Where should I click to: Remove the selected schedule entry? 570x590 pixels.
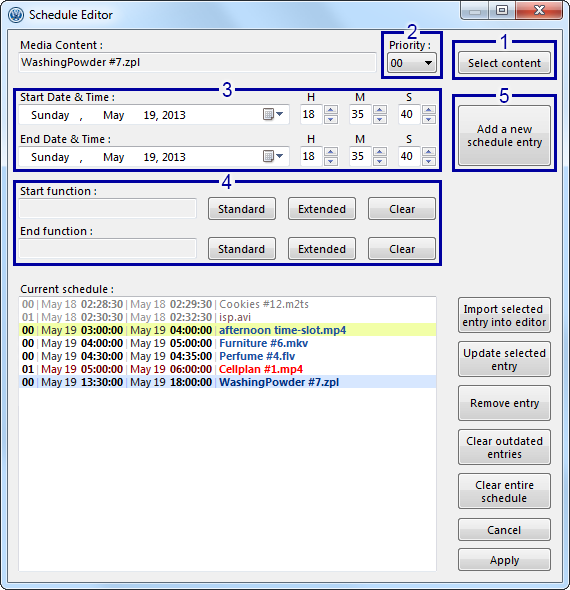(504, 403)
